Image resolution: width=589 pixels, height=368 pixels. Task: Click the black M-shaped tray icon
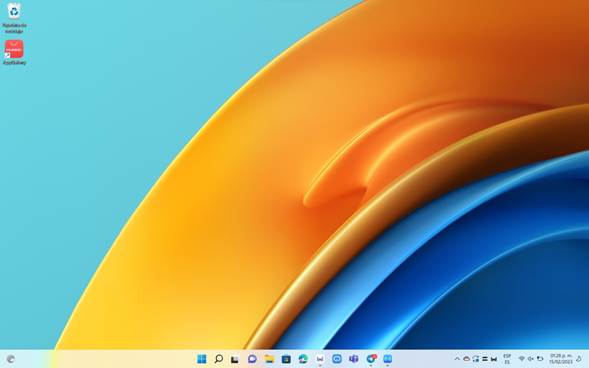tap(494, 359)
